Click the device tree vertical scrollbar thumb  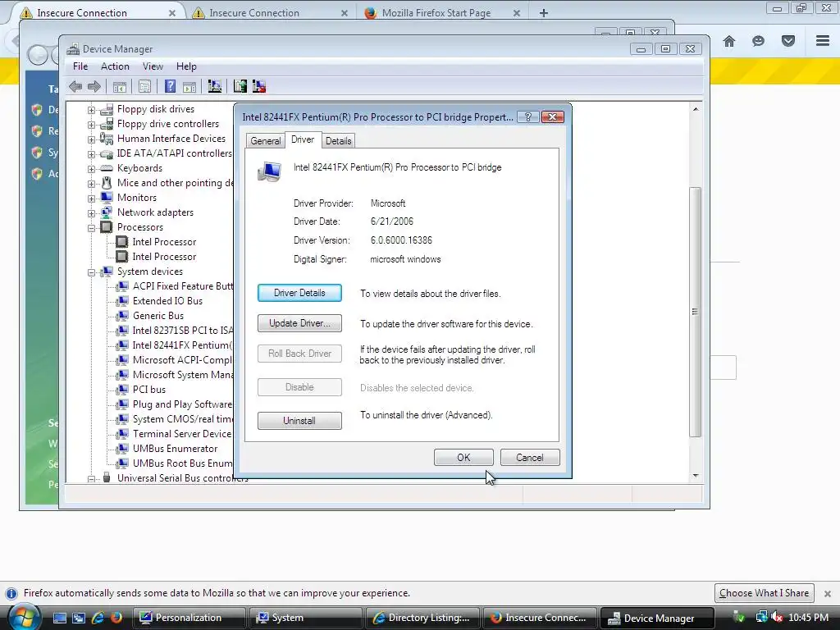[x=695, y=313]
